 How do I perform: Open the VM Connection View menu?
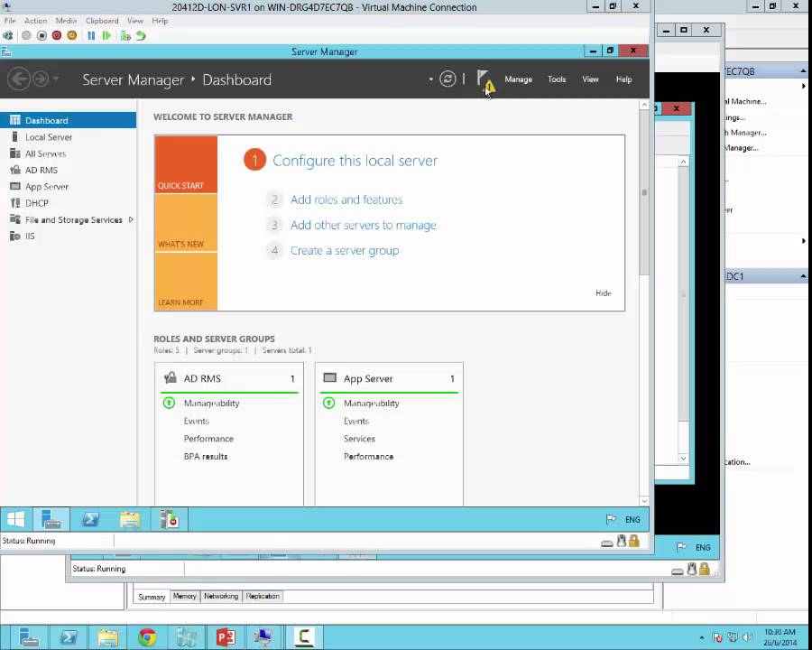135,21
